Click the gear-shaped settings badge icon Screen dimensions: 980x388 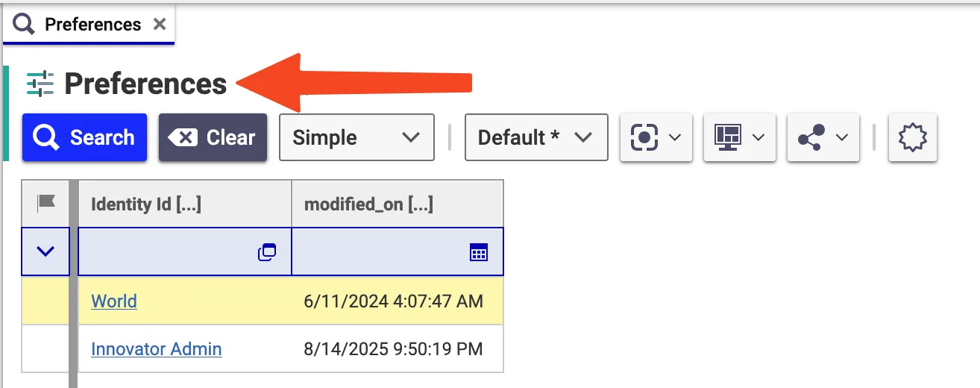click(x=912, y=137)
